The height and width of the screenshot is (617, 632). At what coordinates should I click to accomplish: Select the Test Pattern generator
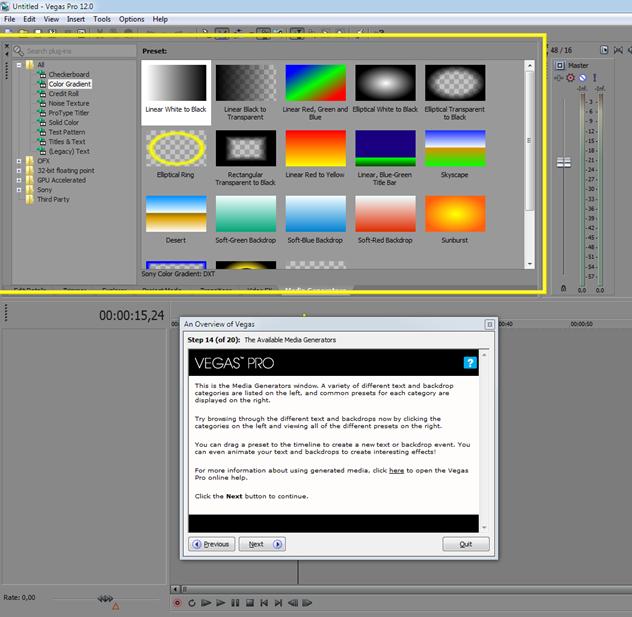point(67,132)
